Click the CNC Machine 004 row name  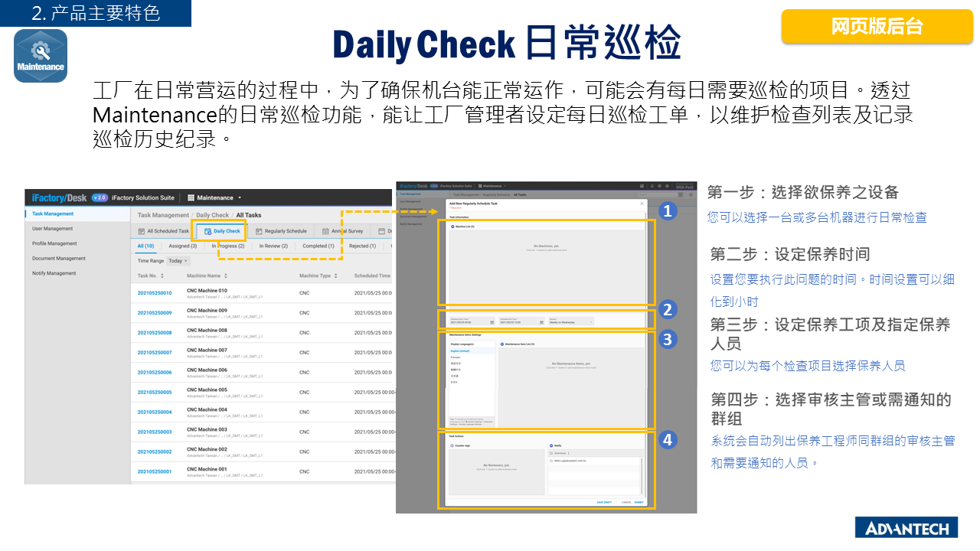click(207, 410)
